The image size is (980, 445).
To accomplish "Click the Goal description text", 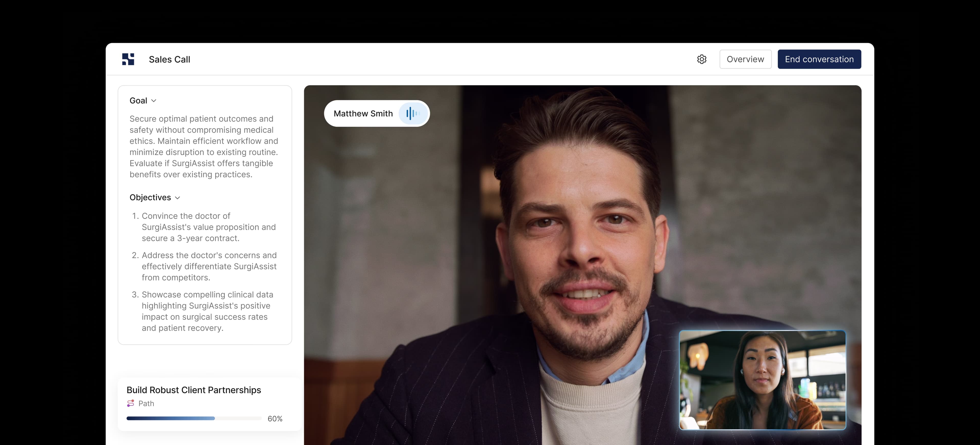I will (x=204, y=147).
